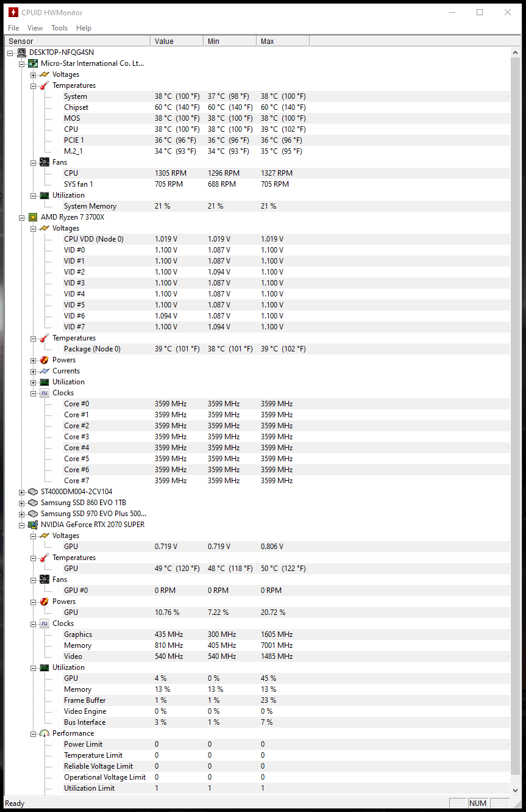Click the 1305 RPM CPU fan value
Viewport: 526px width, 812px height.
[x=171, y=173]
